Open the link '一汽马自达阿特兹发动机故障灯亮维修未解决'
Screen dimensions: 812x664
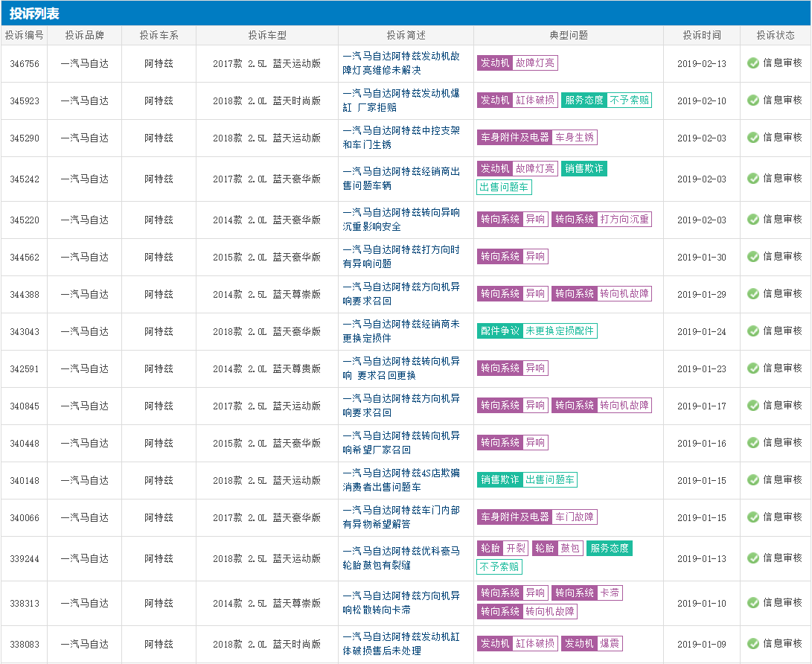tap(401, 63)
